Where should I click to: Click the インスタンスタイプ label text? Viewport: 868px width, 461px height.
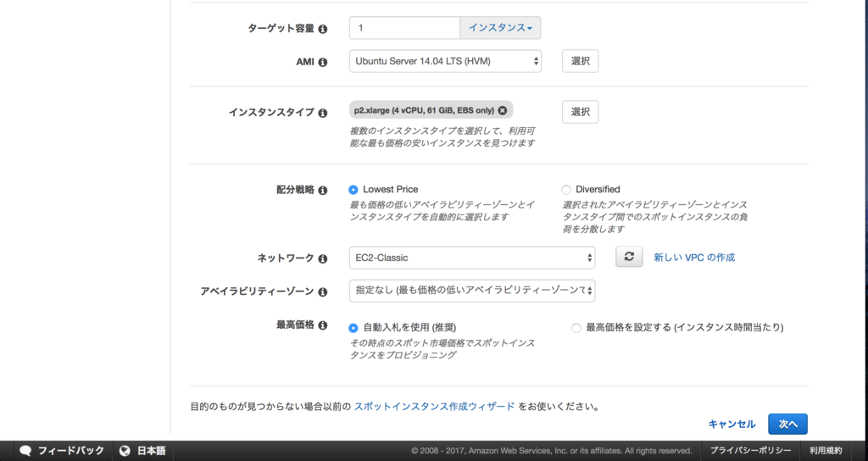(271, 113)
